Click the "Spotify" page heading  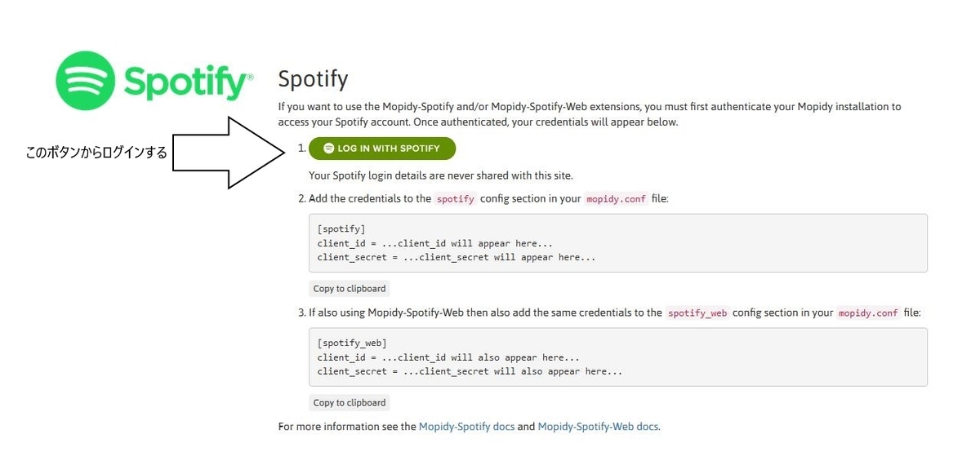(x=313, y=80)
